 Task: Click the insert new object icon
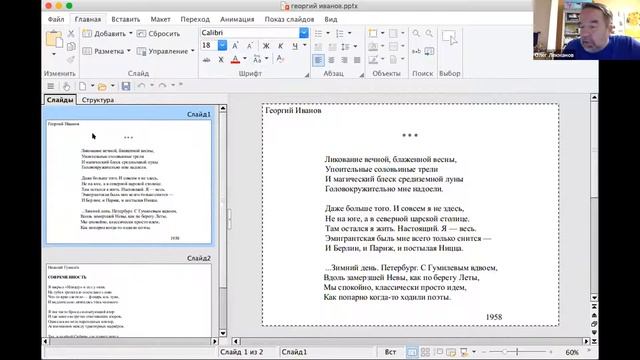pos(373,33)
